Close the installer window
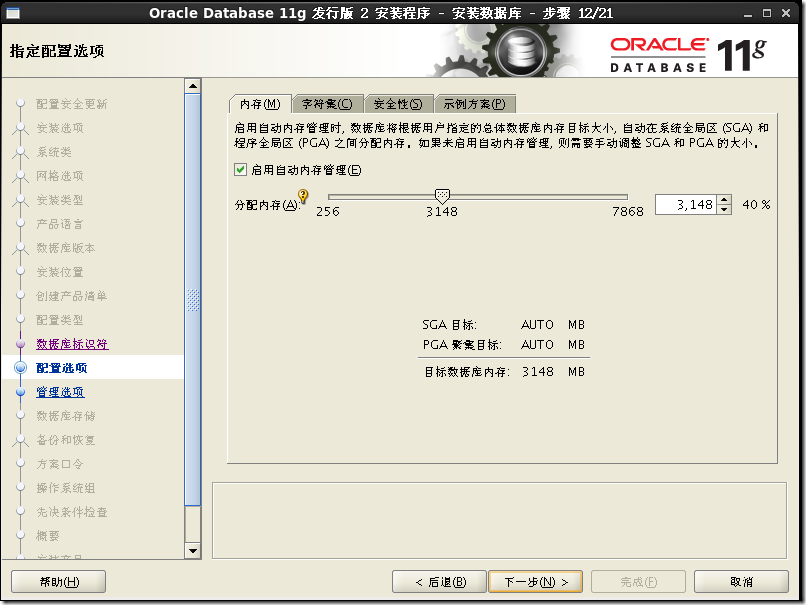Image resolution: width=806 pixels, height=605 pixels. [786, 13]
